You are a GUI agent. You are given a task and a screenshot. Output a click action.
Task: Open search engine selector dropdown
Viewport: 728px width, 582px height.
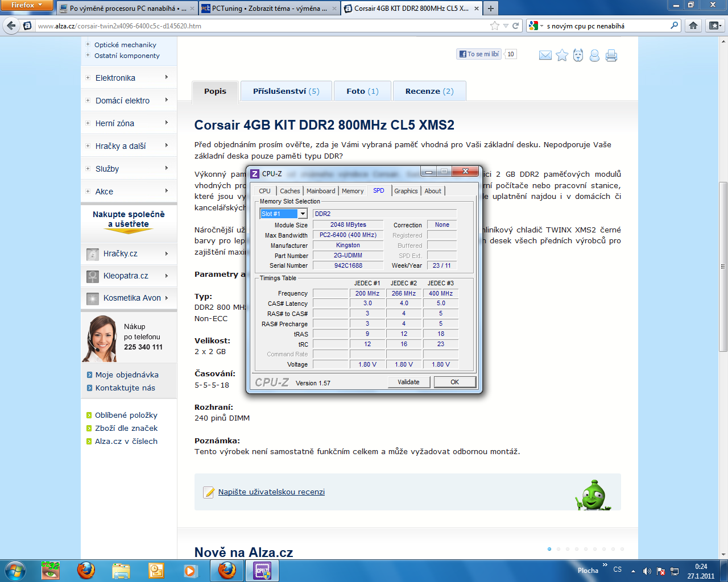(x=536, y=26)
